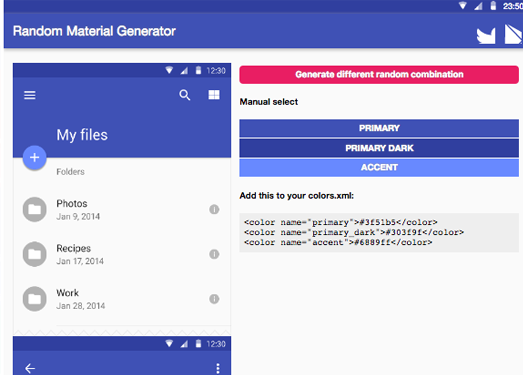The width and height of the screenshot is (523, 375).
Task: Tap the search magnifier icon
Action: 184,95
